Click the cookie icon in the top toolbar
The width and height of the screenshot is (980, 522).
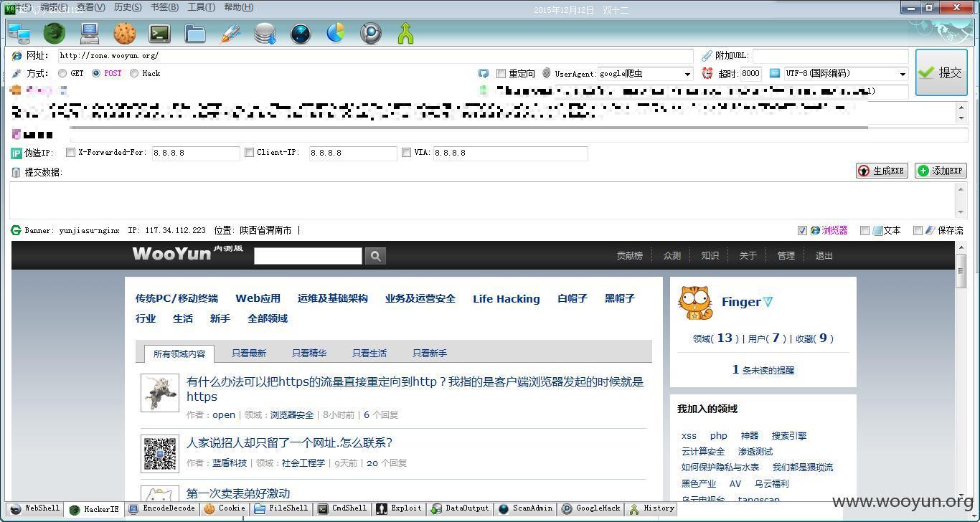coord(125,33)
